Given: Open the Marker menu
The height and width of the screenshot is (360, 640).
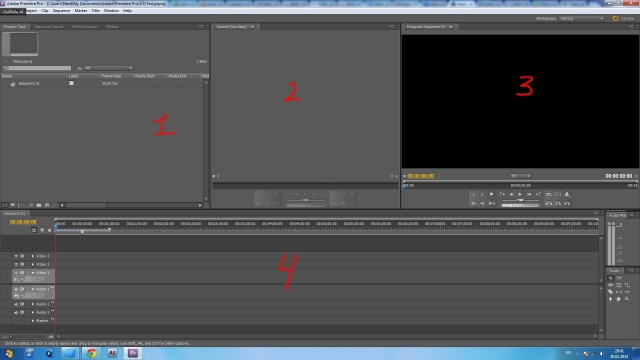Looking at the screenshot, I should click(x=80, y=11).
